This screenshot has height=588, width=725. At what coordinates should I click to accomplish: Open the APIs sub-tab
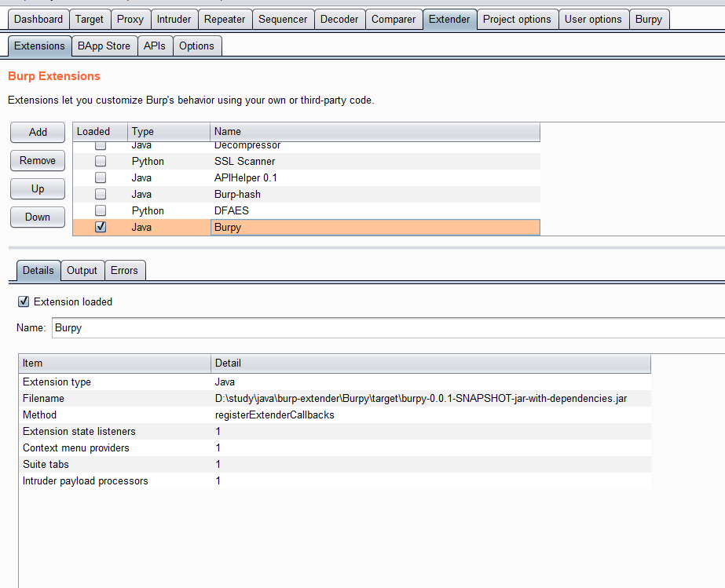(155, 46)
